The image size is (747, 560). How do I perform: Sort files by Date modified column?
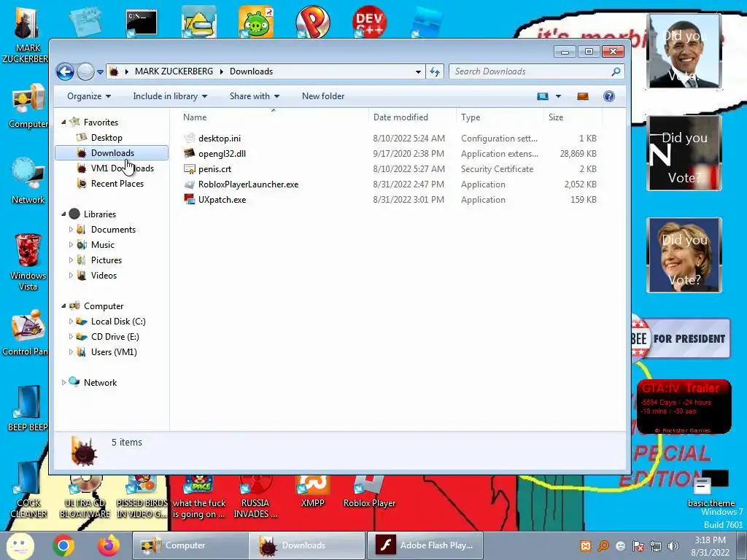click(x=412, y=117)
